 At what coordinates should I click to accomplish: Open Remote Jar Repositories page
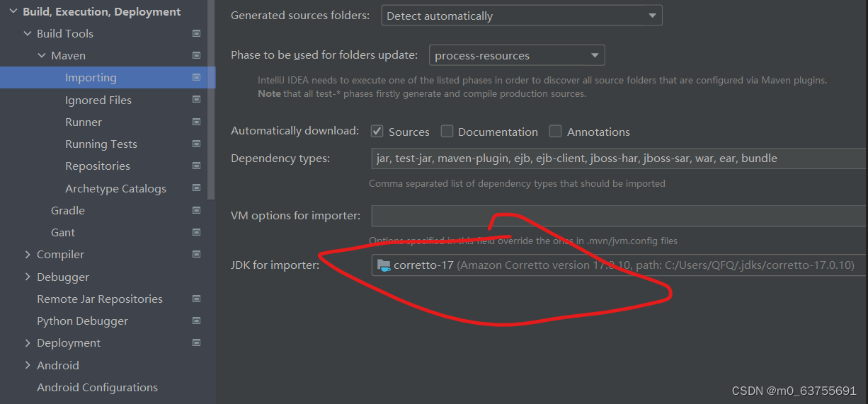pyautogui.click(x=100, y=299)
